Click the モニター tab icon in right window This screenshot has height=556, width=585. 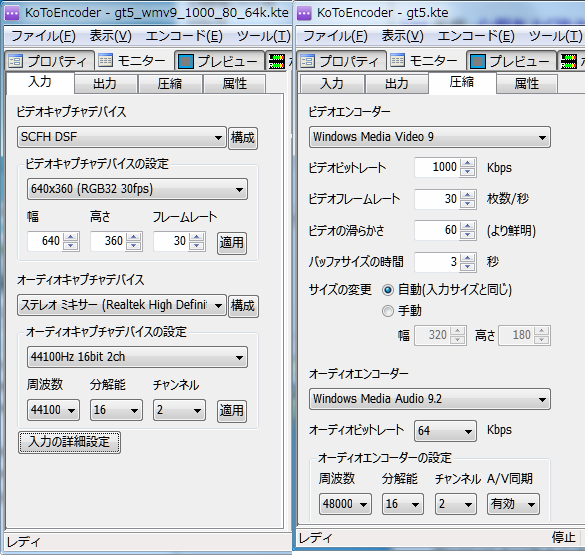click(397, 60)
